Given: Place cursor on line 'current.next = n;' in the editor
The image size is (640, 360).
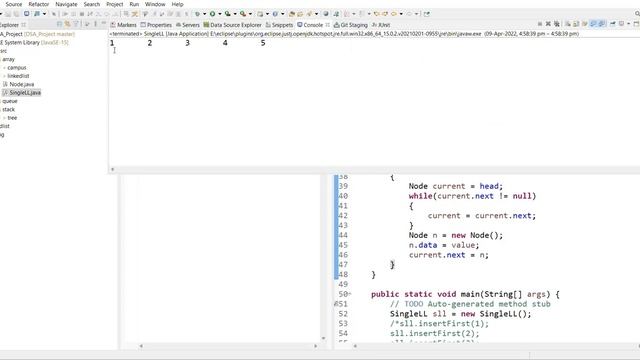Looking at the screenshot, I should point(449,255).
